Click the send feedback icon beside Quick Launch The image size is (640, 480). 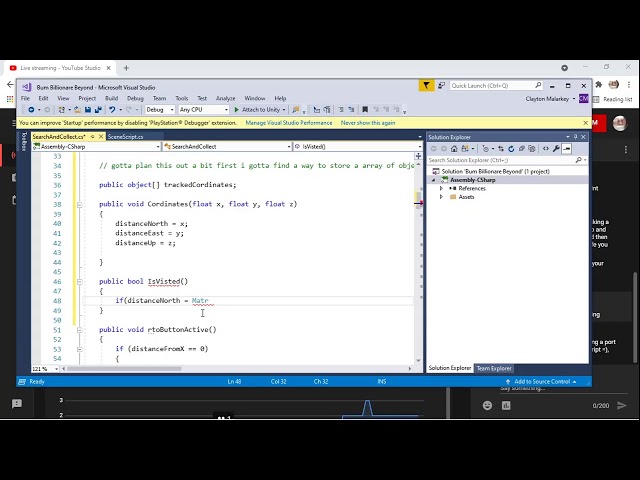(x=441, y=85)
